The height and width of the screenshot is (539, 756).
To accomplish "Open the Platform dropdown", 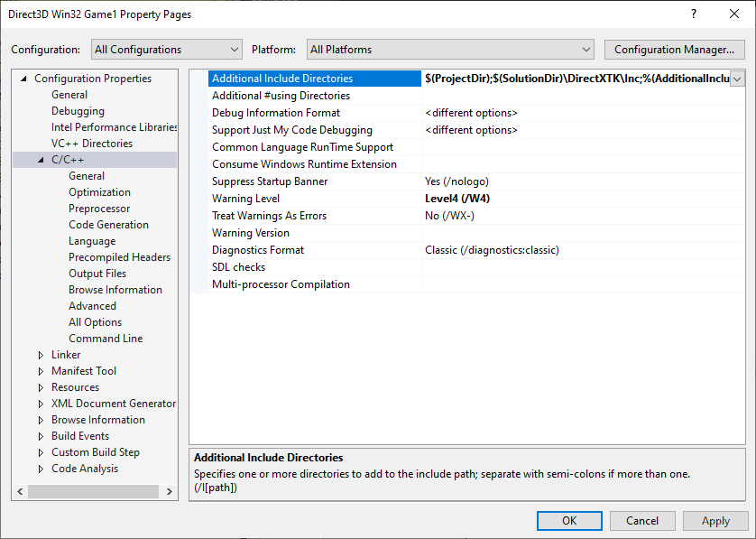I will point(450,50).
